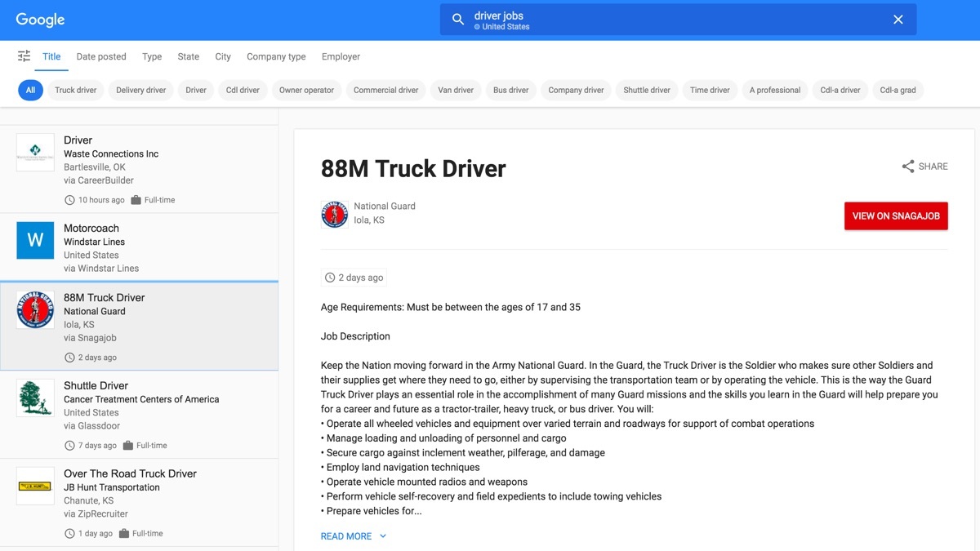Click 'via ZipRecruiter' source text
This screenshot has height=551, width=980.
(96, 514)
